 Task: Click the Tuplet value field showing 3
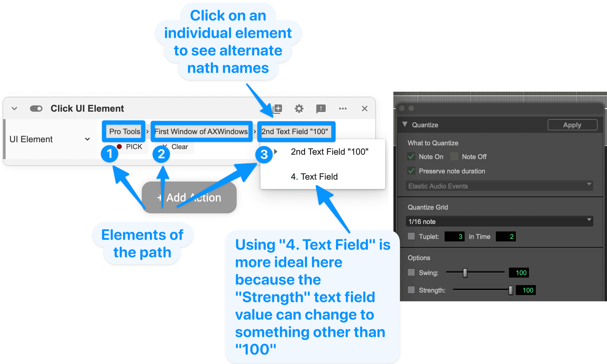455,236
